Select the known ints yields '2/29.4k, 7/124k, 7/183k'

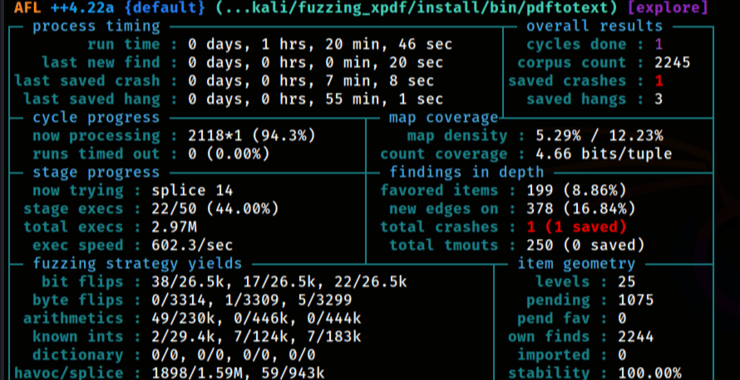coord(256,337)
